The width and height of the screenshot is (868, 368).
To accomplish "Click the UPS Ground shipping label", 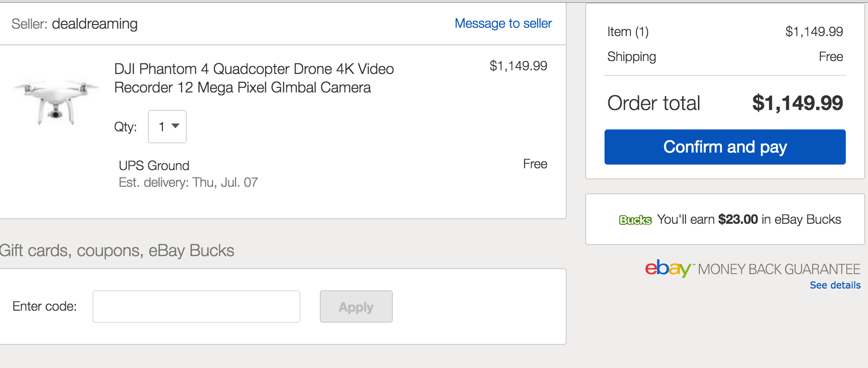I will (x=154, y=166).
